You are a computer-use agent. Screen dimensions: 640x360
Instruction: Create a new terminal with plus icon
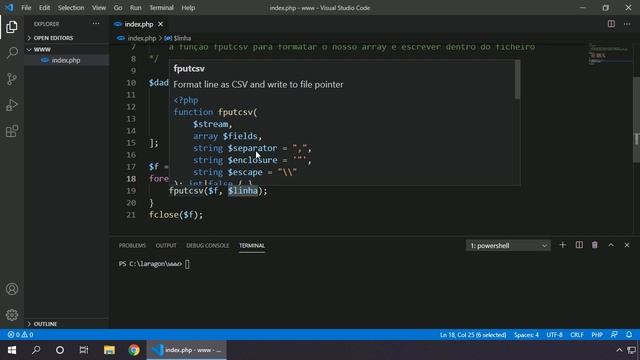click(562, 245)
